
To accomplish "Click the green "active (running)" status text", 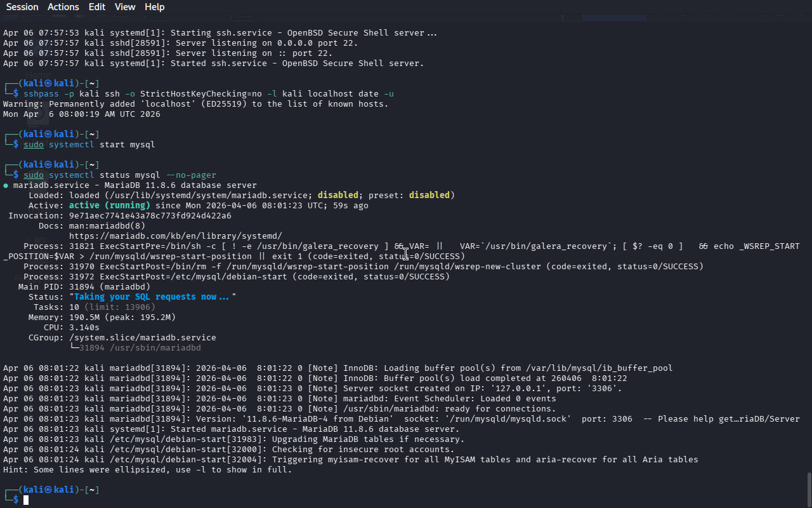I will pos(109,206).
